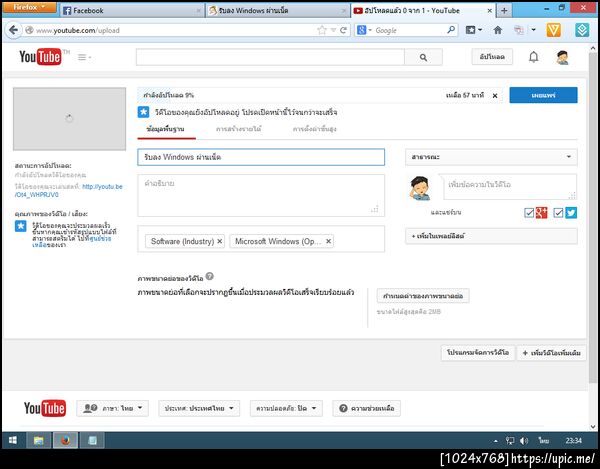Screen dimensions: 600x469
Task: Show hidden system tray icons
Action: (496, 441)
